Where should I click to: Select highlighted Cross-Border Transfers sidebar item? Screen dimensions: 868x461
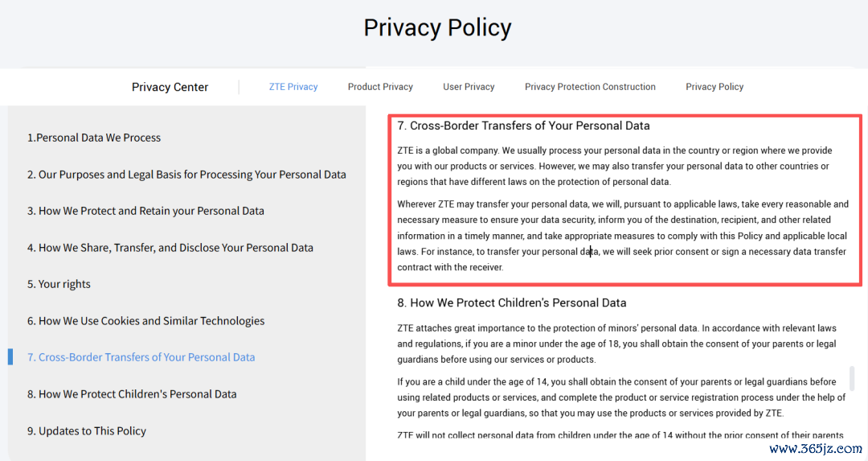click(x=141, y=357)
